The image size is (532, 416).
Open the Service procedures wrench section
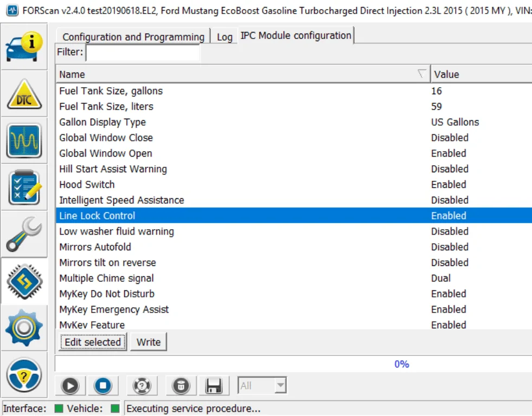[x=24, y=234]
